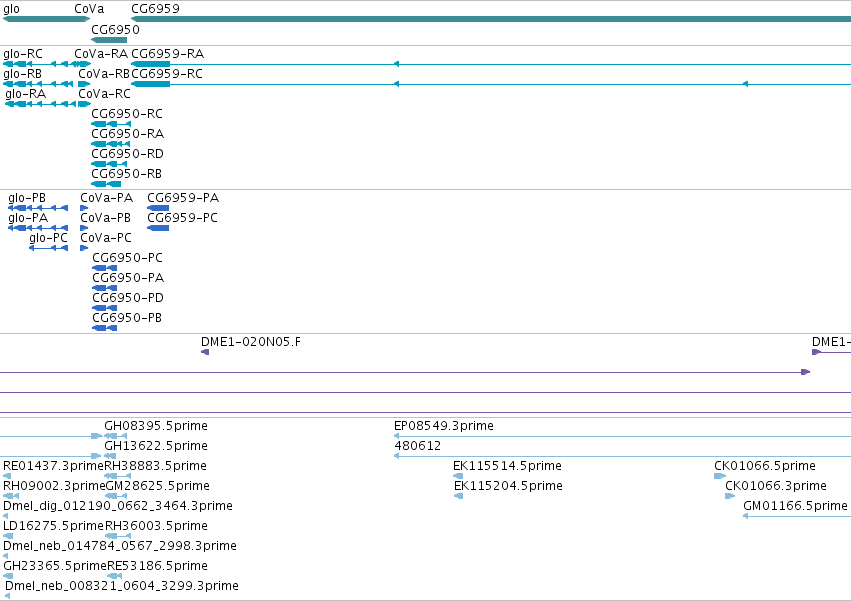The width and height of the screenshot is (851, 601).
Task: Click the CG6959-RA transcript
Action: [x=491, y=64]
